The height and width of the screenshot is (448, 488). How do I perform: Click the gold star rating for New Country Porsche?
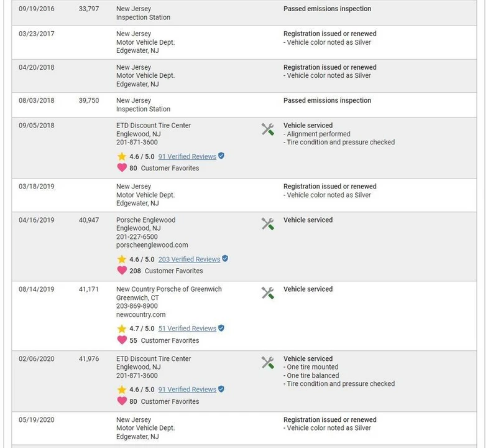pyautogui.click(x=122, y=329)
